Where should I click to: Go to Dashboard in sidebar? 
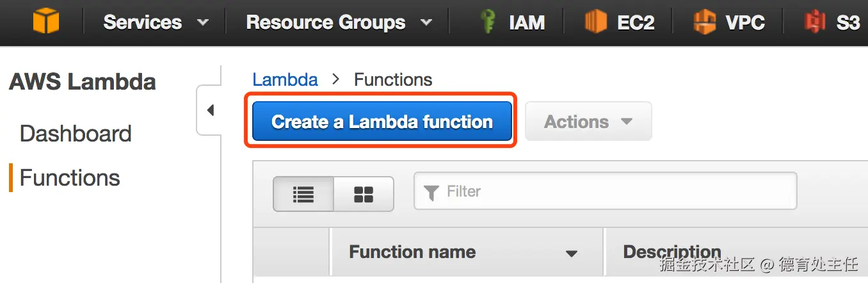(x=76, y=134)
